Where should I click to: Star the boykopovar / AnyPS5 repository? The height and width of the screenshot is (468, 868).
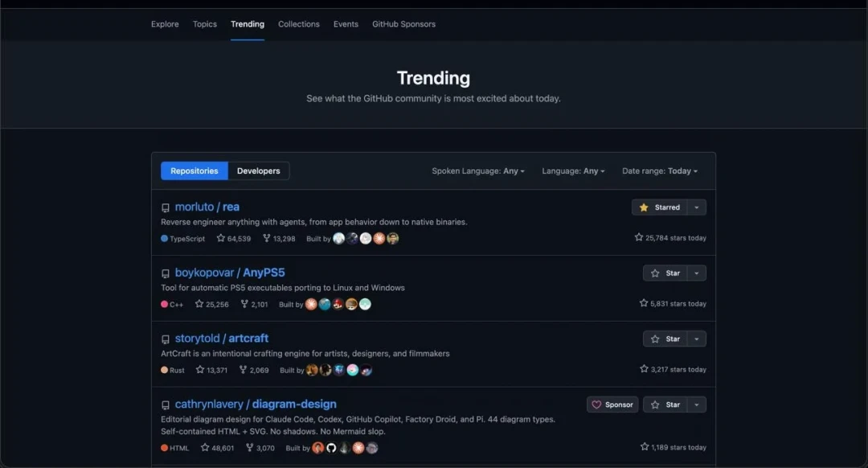coord(665,273)
